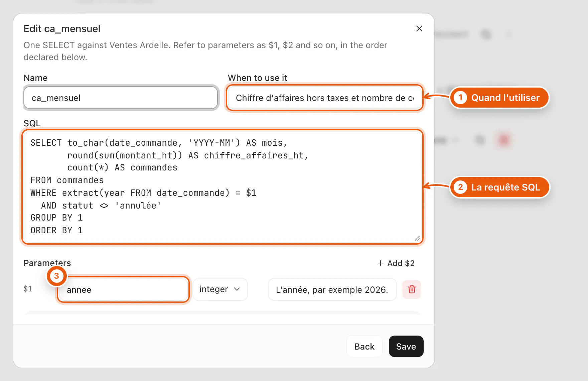Close the Edit ca_mensuel dialog
Image resolution: width=588 pixels, height=381 pixels.
(x=419, y=29)
